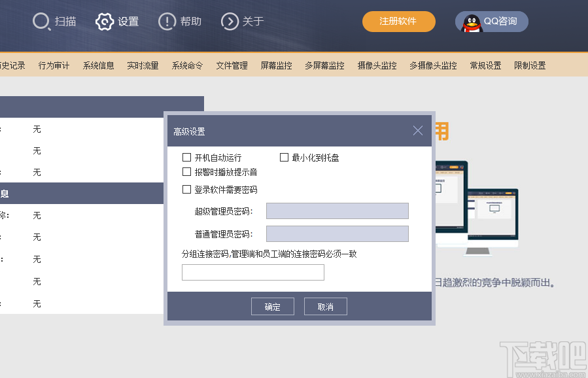
Task: Click the 注册软件 button
Action: 398,22
